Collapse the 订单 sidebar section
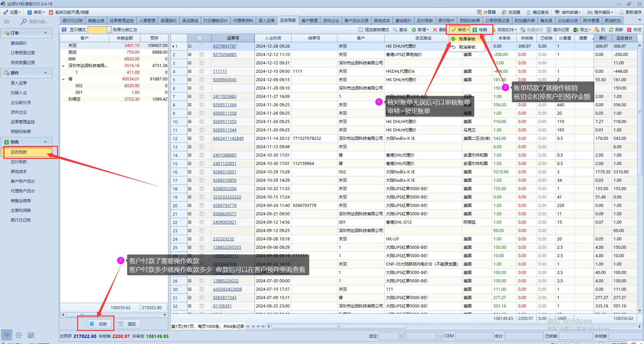Screen dimensions: 644x344 coord(45,33)
